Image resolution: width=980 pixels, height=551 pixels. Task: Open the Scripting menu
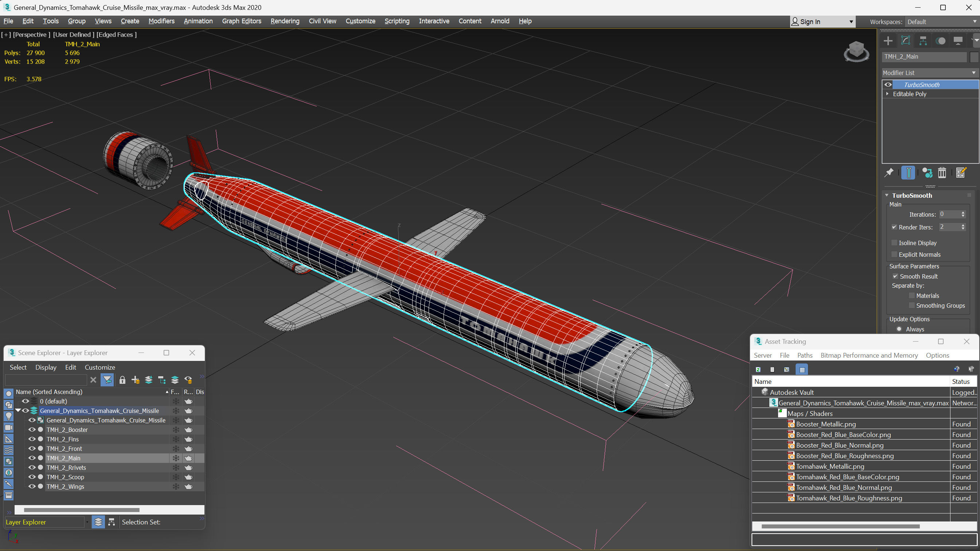click(x=397, y=21)
